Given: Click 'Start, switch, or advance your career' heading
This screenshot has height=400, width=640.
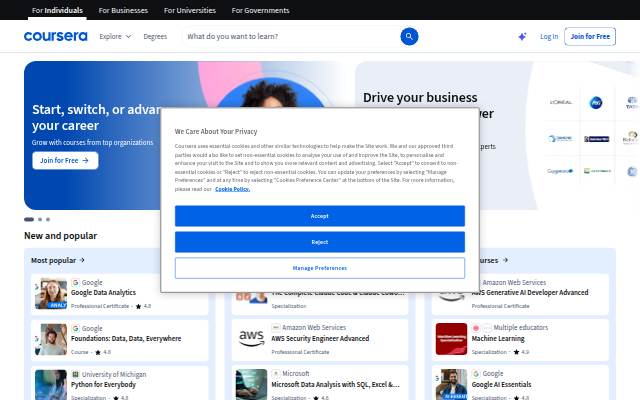Looking at the screenshot, I should click(96, 118).
